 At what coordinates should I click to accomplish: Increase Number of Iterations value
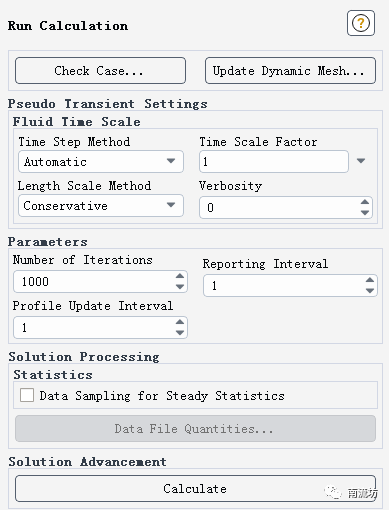pos(180,276)
